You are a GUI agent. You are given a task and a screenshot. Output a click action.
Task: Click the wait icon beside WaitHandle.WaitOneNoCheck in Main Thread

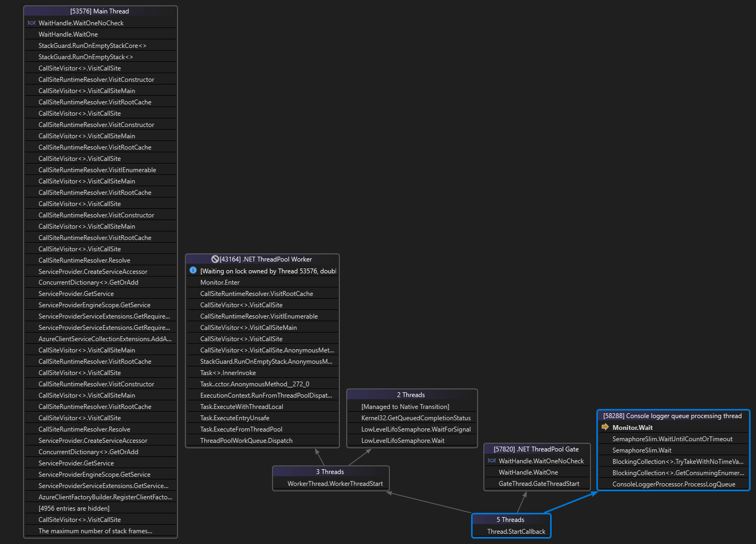coord(31,23)
